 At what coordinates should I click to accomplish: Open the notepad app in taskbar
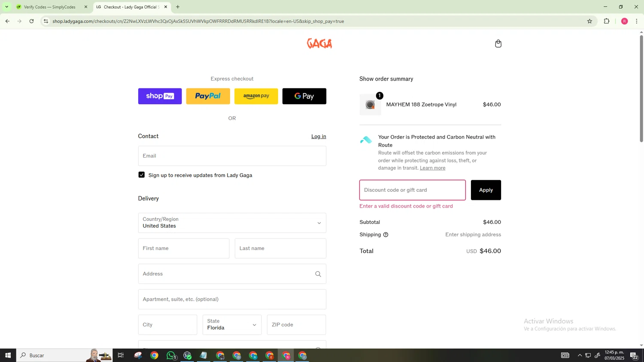point(204,355)
